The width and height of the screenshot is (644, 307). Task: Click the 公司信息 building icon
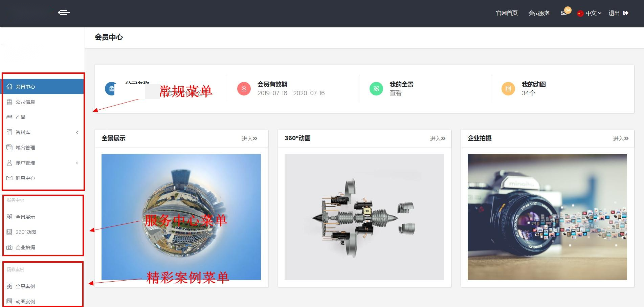pos(9,102)
